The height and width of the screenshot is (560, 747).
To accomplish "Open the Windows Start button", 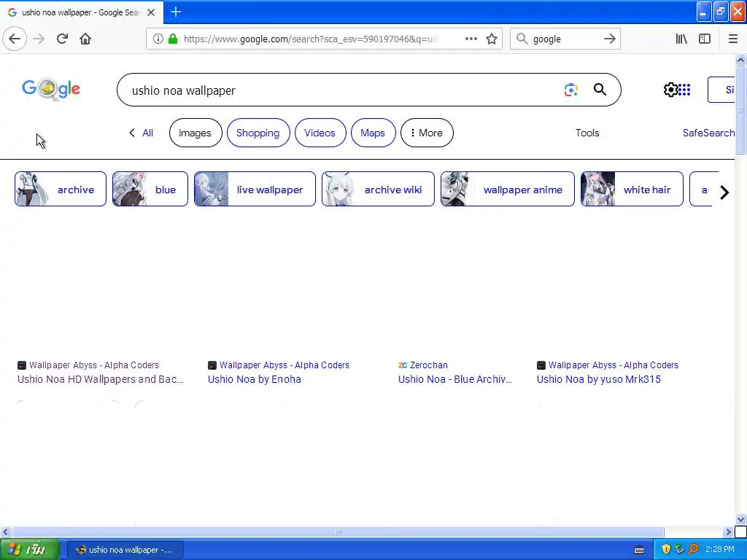I will tap(29, 550).
